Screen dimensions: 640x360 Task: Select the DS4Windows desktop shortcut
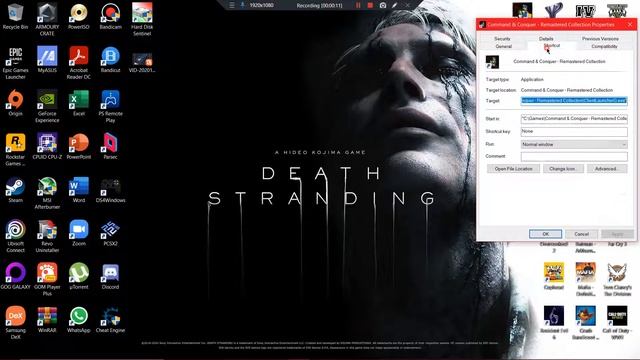111,189
